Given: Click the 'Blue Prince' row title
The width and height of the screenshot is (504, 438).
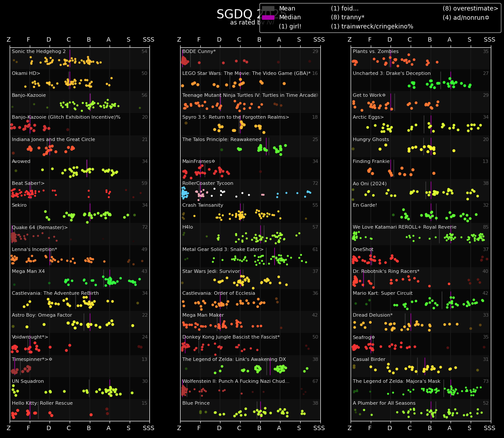Looking at the screenshot, I should (x=196, y=403).
